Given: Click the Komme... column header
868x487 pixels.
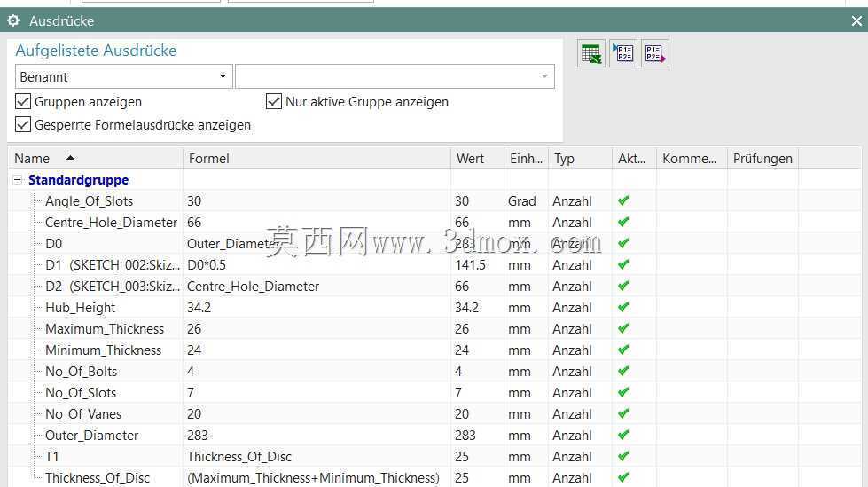Looking at the screenshot, I should (x=692, y=159).
